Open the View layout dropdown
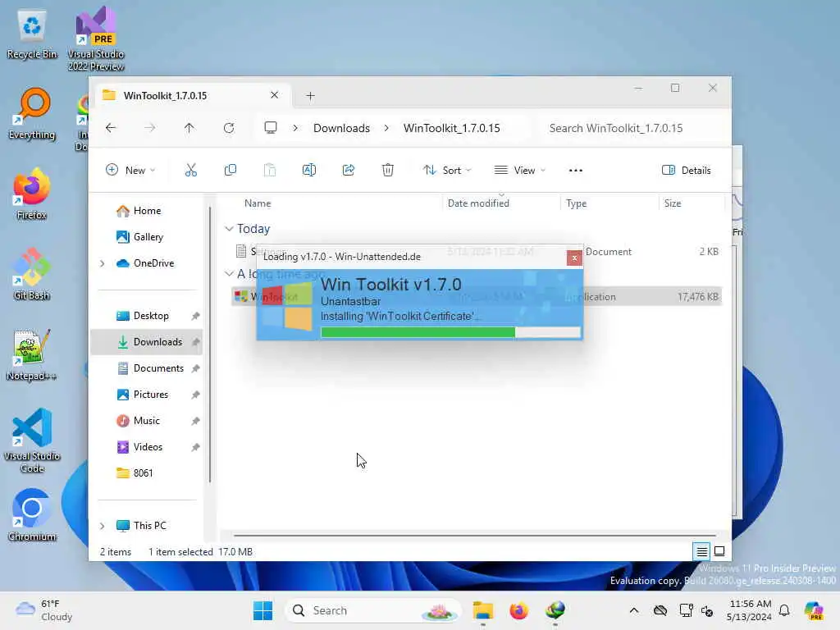Screen dimensions: 840x630 click(519, 171)
